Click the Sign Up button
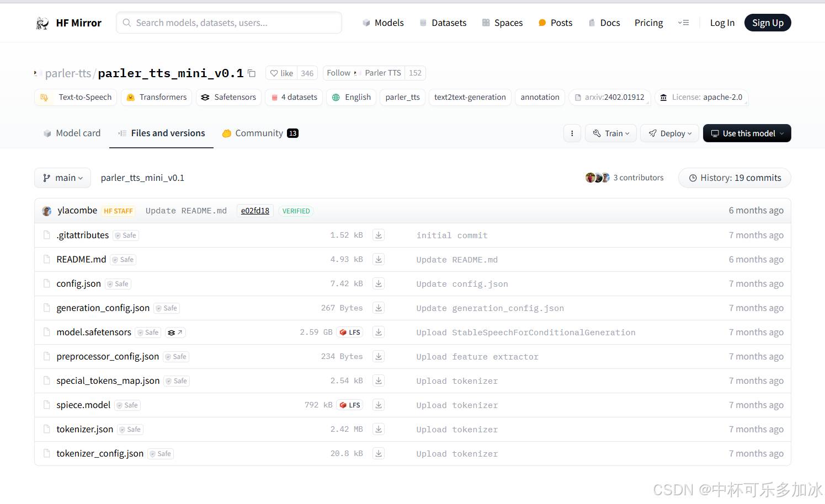This screenshot has height=504, width=825. [768, 23]
